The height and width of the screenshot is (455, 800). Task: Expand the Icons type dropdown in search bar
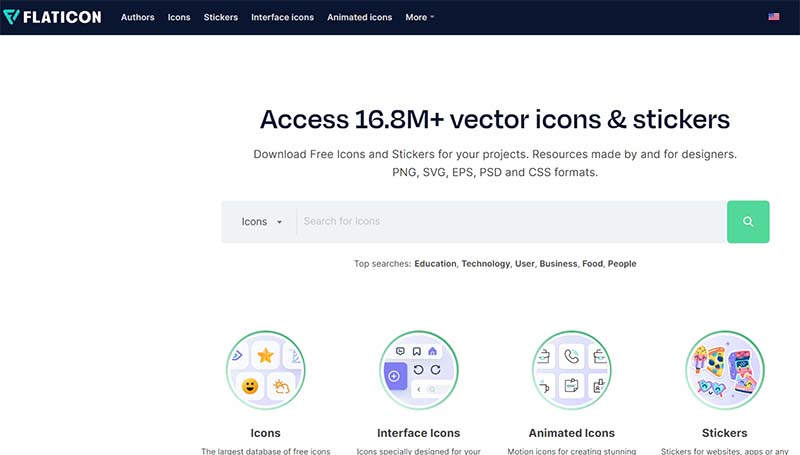point(261,221)
